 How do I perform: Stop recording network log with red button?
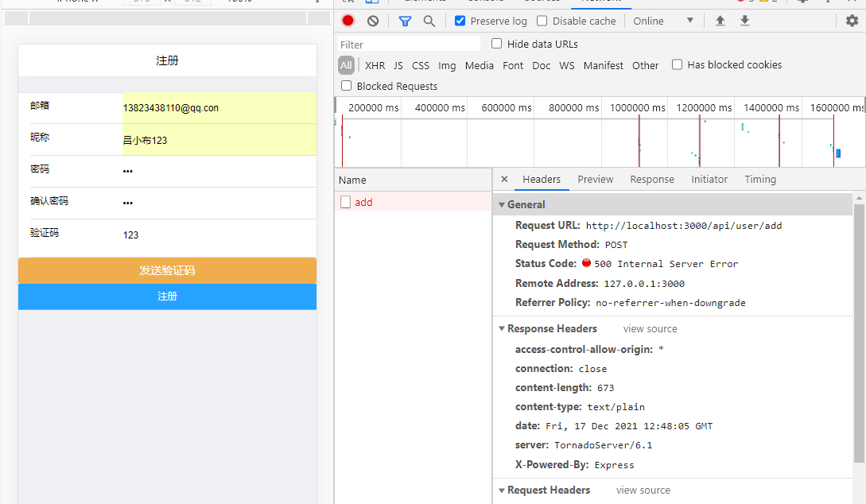coord(348,21)
